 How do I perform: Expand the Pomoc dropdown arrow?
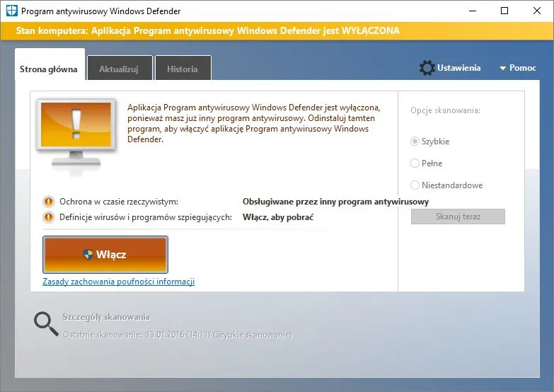[x=503, y=69]
